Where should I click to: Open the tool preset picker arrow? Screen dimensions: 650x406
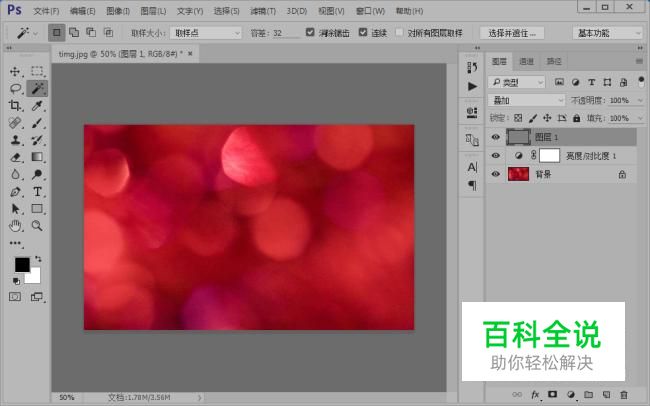[x=36, y=33]
